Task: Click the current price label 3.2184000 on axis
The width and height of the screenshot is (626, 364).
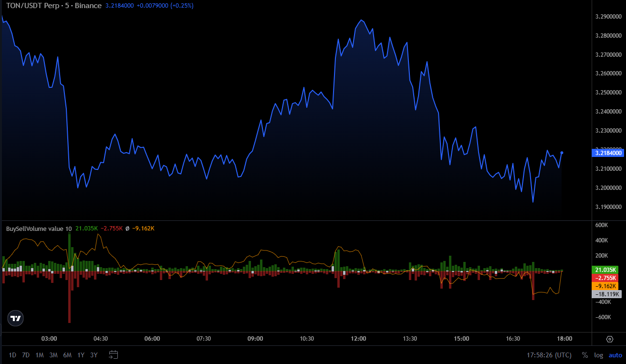Action: (x=607, y=153)
